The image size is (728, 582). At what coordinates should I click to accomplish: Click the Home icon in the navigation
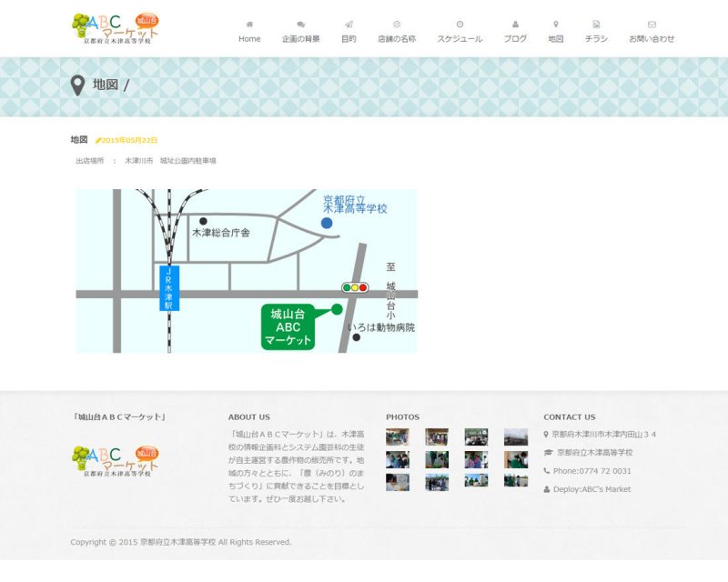249,25
